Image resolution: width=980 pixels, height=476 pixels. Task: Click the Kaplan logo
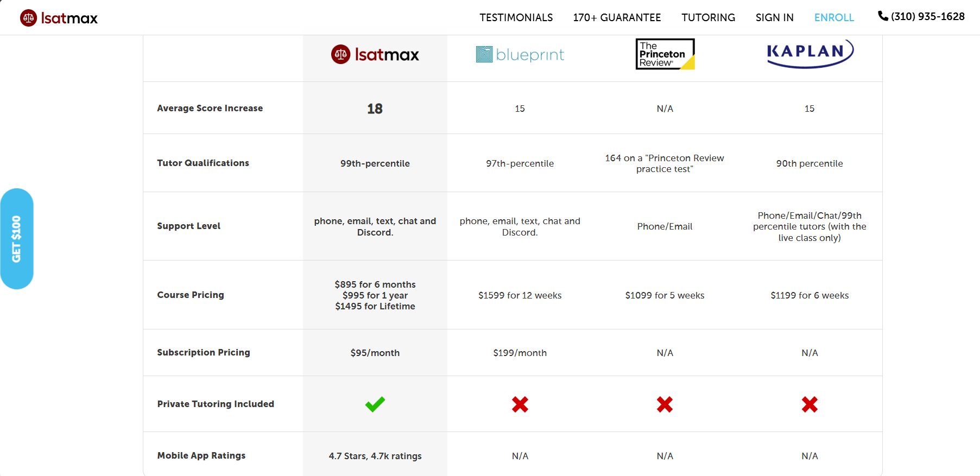810,53
